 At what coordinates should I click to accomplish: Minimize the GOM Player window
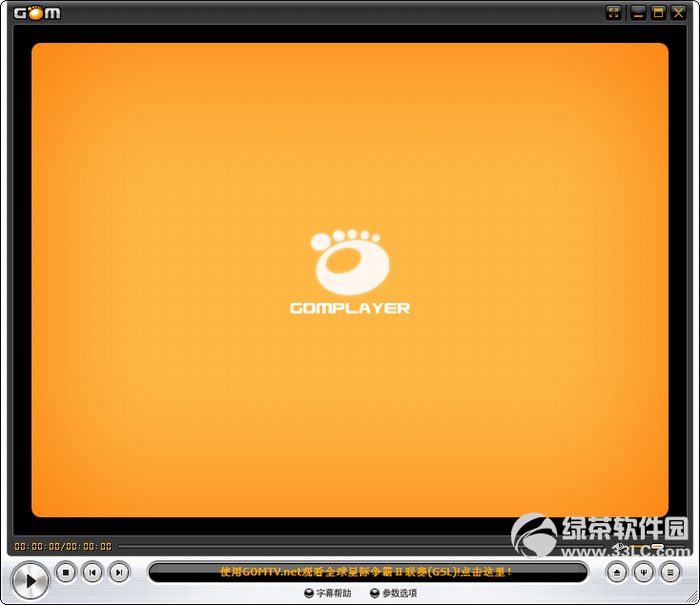[638, 13]
